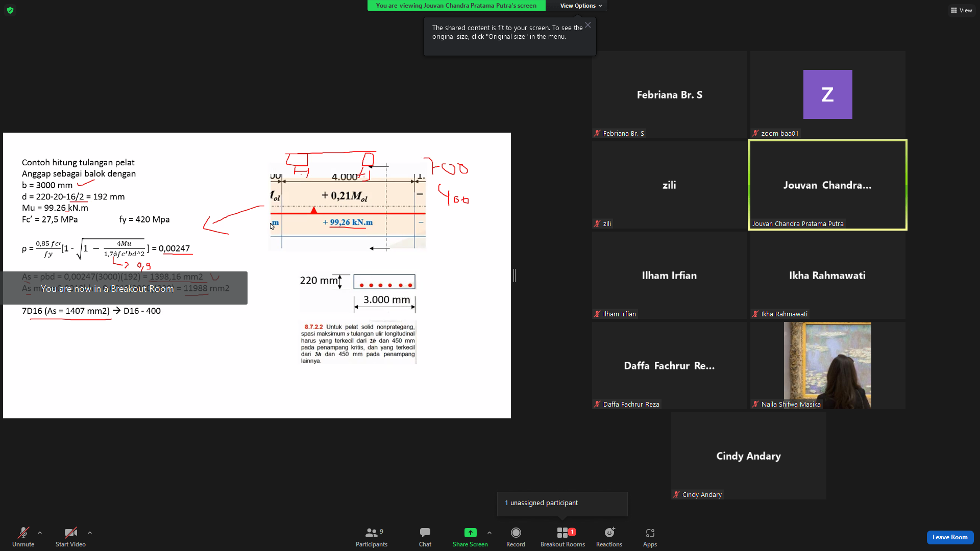Select Jouvan Chandra's highlighted video tile
Image resolution: width=980 pixels, height=551 pixels.
pyautogui.click(x=827, y=185)
